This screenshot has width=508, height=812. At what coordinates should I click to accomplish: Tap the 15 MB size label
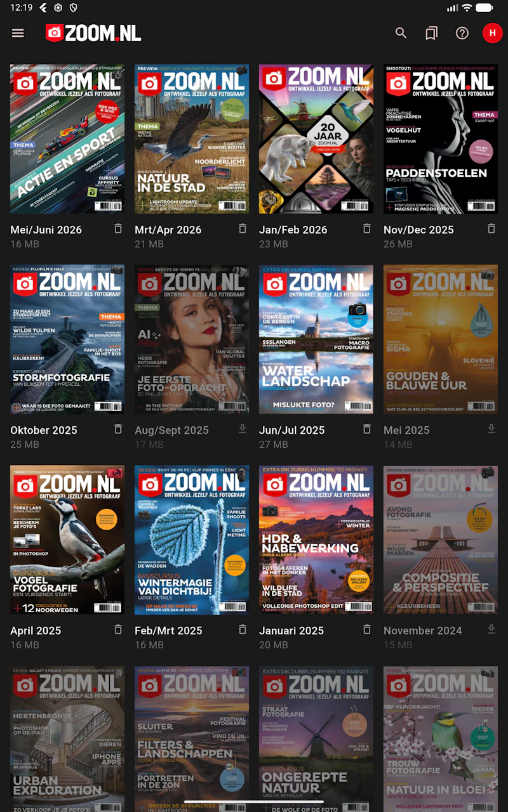coord(398,645)
